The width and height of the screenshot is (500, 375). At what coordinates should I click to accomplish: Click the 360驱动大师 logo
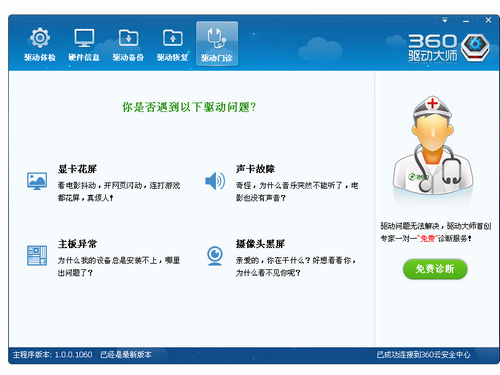(449, 48)
